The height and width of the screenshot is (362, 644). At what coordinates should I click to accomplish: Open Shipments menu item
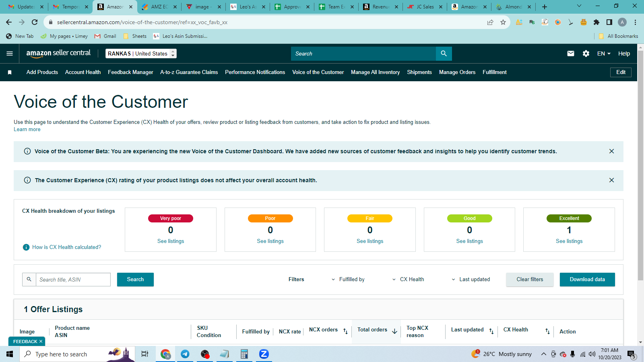[x=419, y=72]
